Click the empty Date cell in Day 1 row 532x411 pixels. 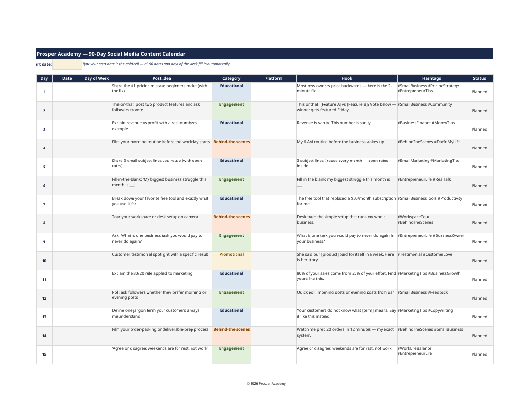pos(67,92)
